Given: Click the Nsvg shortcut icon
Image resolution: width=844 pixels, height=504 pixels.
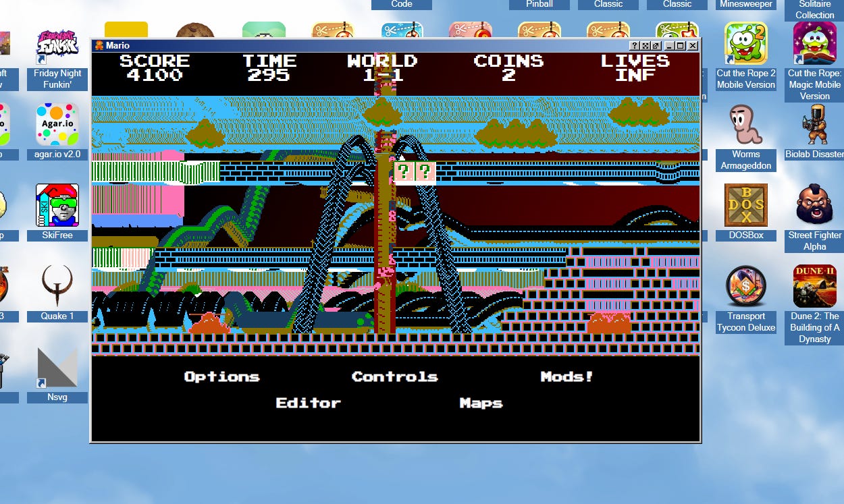Looking at the screenshot, I should (57, 374).
